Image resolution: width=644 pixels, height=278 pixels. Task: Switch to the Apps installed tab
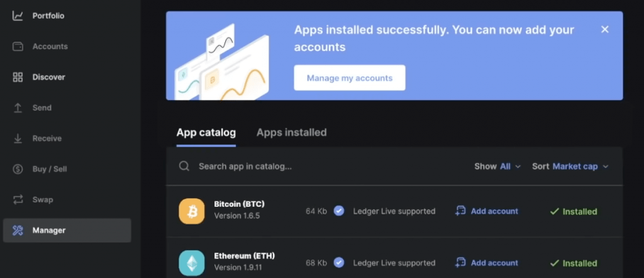(291, 133)
